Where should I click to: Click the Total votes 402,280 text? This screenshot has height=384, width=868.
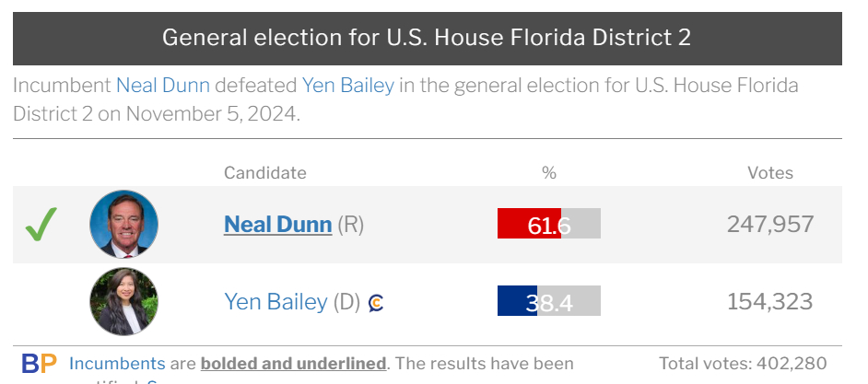pyautogui.click(x=743, y=364)
